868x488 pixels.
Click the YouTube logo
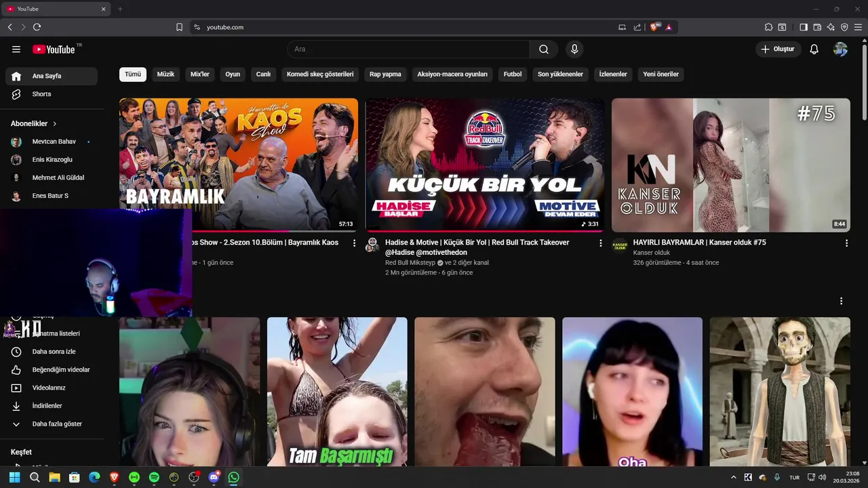[54, 49]
